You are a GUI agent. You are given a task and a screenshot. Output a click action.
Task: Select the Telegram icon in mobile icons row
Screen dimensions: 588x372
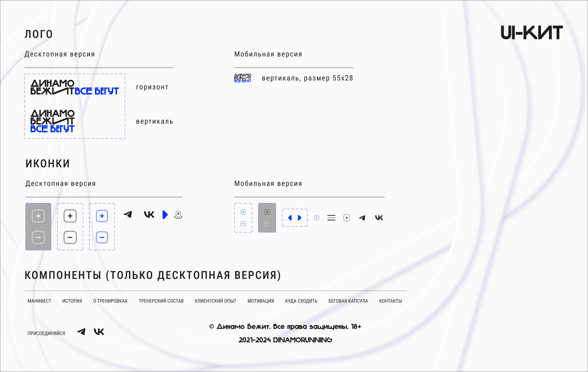tap(362, 218)
